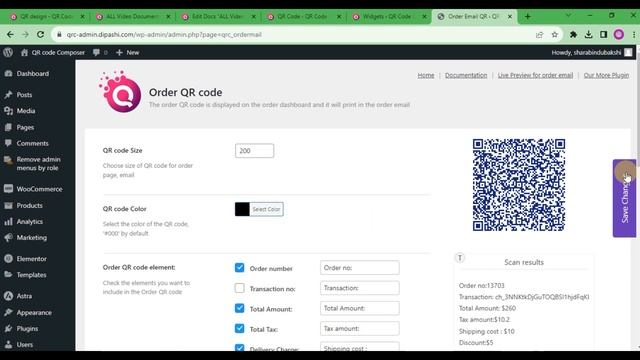The height and width of the screenshot is (360, 640).
Task: Switch to the Edit Docs tab
Action: click(x=218, y=17)
